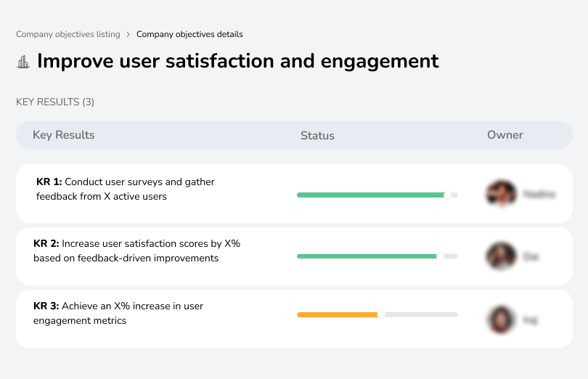588x379 pixels.
Task: Open KR 2 Increase user satisfaction scores row
Action: [294, 256]
